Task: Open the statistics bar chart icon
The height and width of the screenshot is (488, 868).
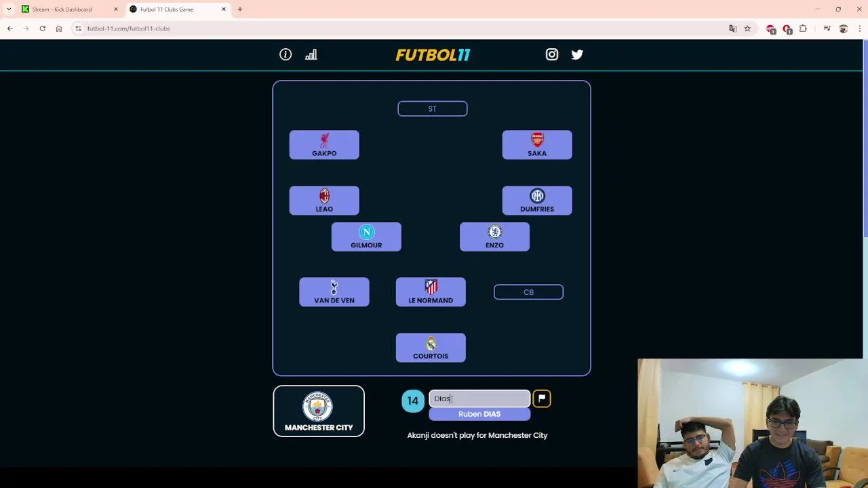Action: (311, 55)
